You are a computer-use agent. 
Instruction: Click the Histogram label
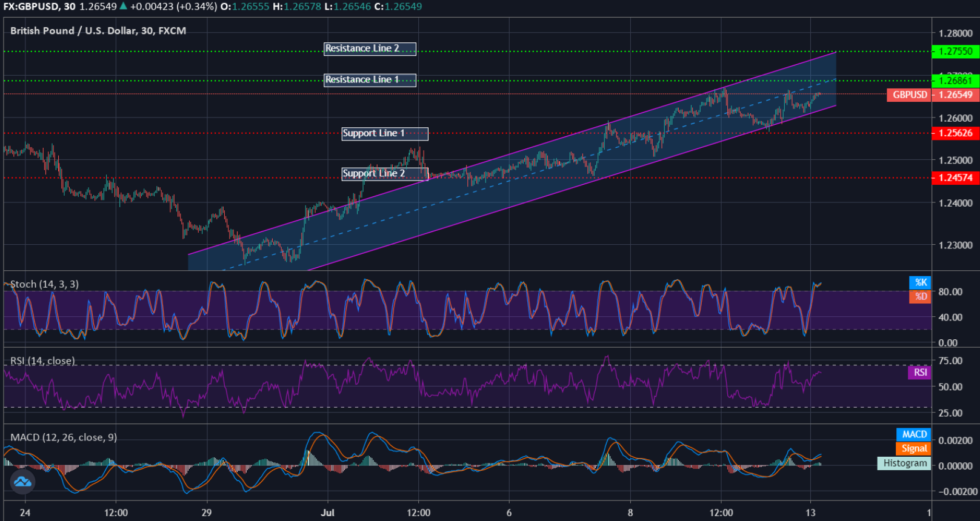(x=904, y=463)
